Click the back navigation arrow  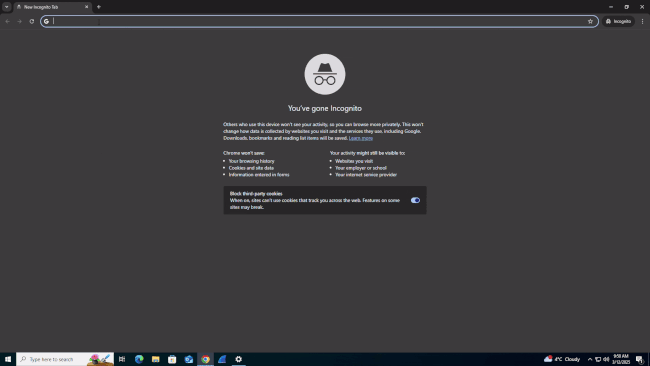(7, 21)
